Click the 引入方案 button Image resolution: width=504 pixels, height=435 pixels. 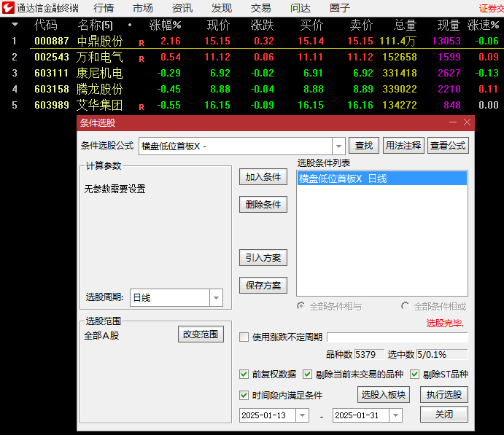(263, 258)
